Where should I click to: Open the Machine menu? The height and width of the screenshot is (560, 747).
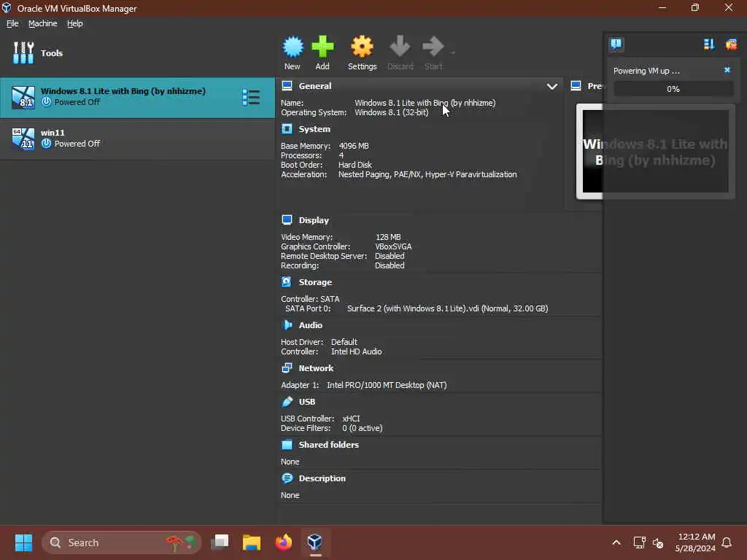point(43,23)
